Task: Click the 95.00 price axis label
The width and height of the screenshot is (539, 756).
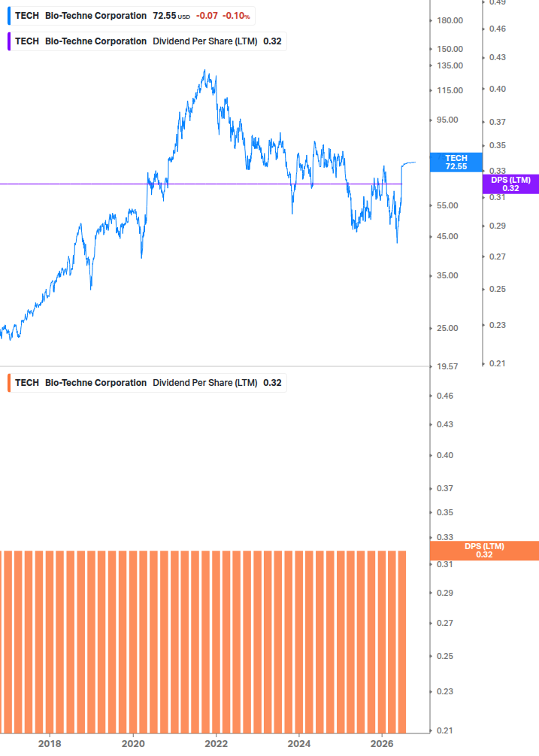Action: click(447, 120)
